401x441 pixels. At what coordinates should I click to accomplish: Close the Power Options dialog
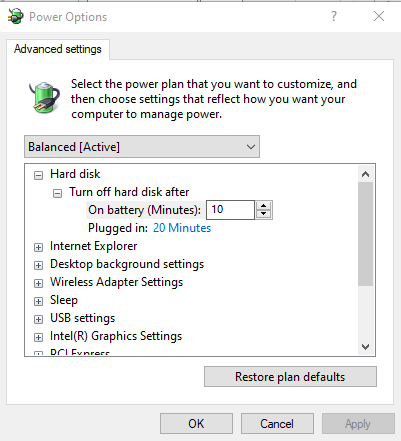(x=379, y=16)
